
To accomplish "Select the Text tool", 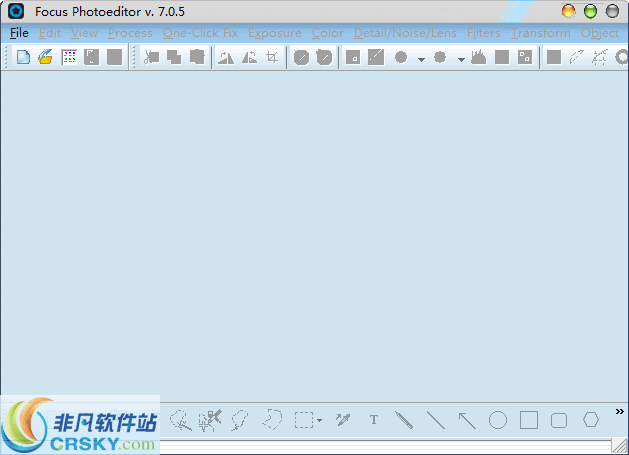I will tap(374, 420).
